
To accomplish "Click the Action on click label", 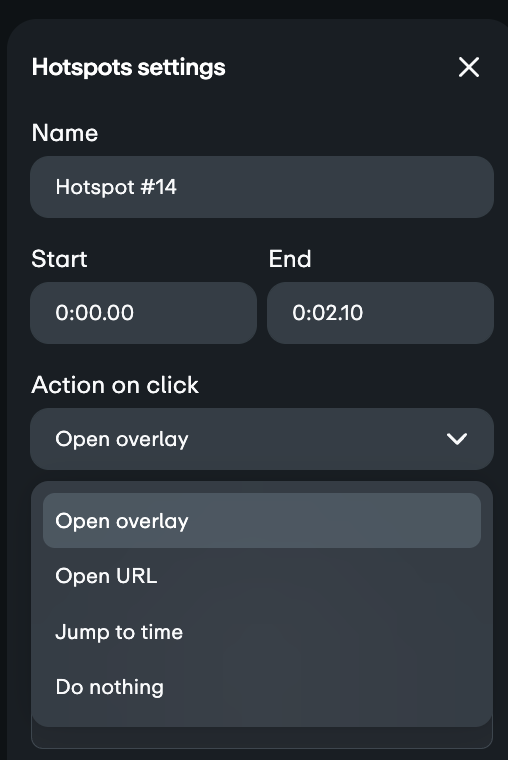I will point(115,385).
